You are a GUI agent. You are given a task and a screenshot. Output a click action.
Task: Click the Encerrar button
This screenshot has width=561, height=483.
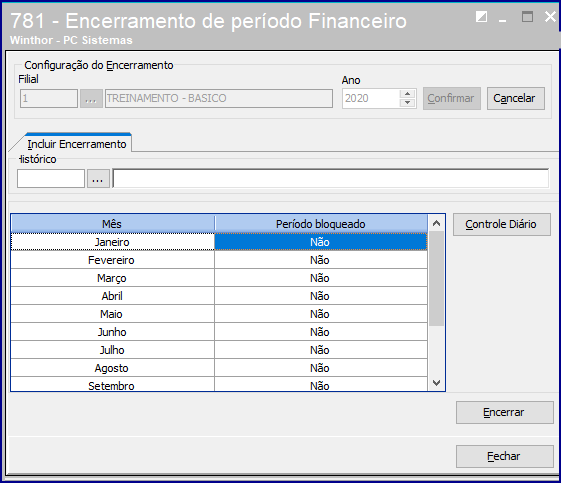click(504, 413)
